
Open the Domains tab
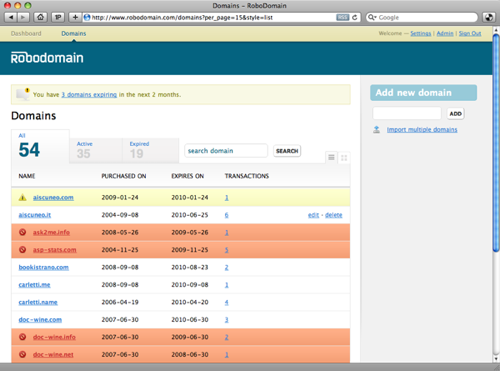pos(74,33)
